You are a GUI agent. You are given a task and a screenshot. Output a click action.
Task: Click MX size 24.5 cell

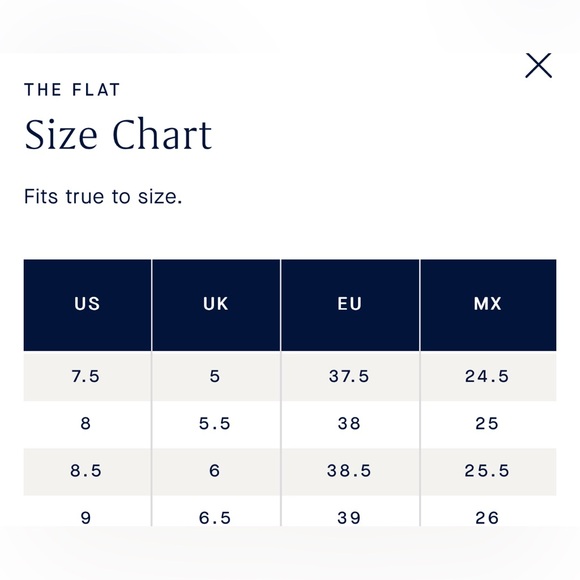pyautogui.click(x=488, y=377)
